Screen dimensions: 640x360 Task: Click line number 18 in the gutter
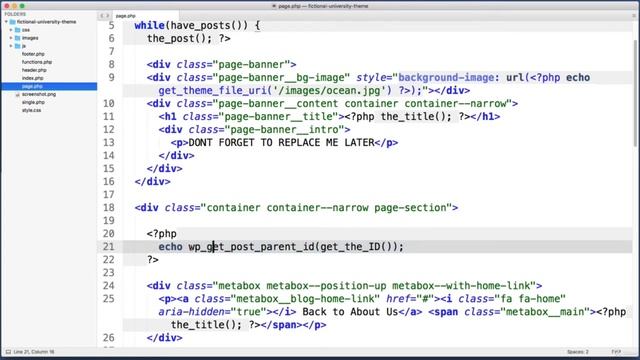(x=109, y=207)
